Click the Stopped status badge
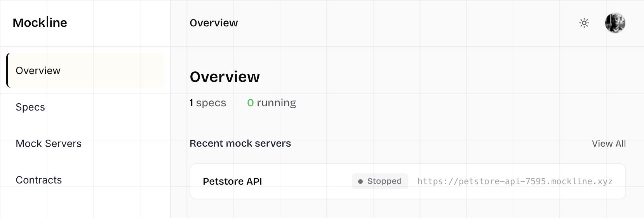644x218 pixels. click(380, 181)
